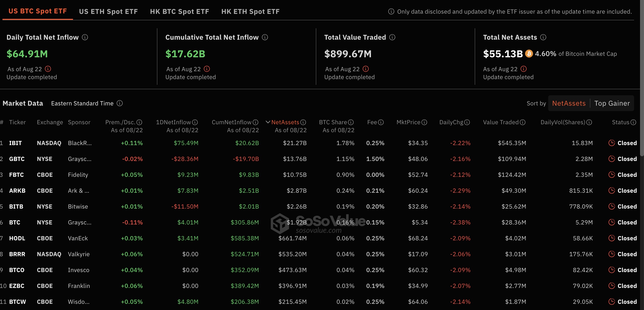This screenshot has height=310, width=644.
Task: Sort the table by Top Gainer
Action: pos(612,103)
